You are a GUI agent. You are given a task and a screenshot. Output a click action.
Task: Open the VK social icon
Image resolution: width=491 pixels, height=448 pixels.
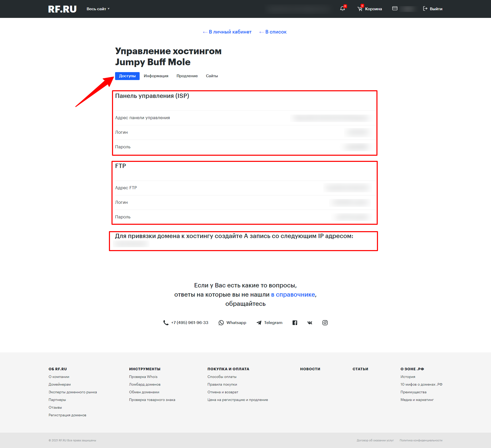310,323
